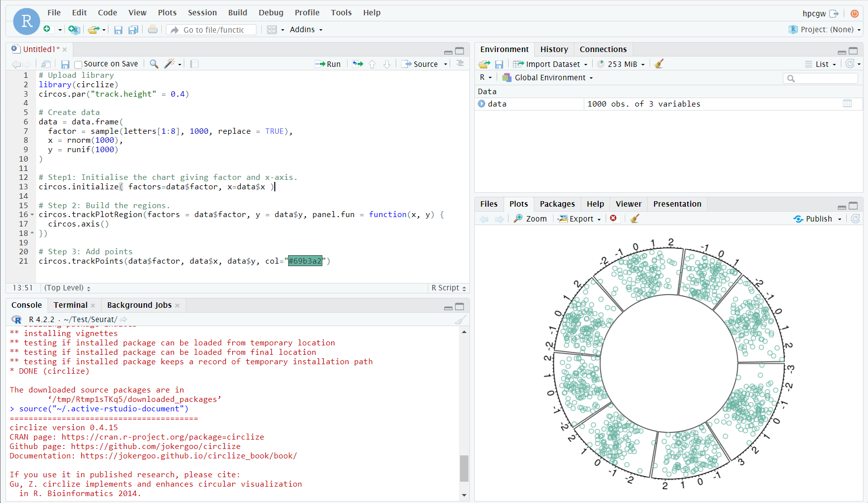The height and width of the screenshot is (503, 868).
Task: Click console working directory arrow icon
Action: tap(123, 320)
